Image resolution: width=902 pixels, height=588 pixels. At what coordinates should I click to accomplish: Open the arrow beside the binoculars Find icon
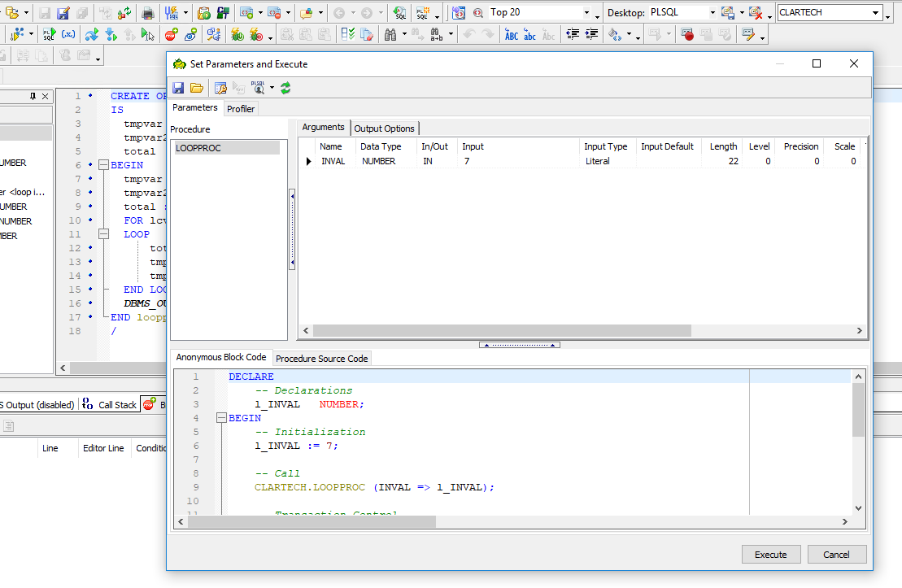(x=404, y=35)
